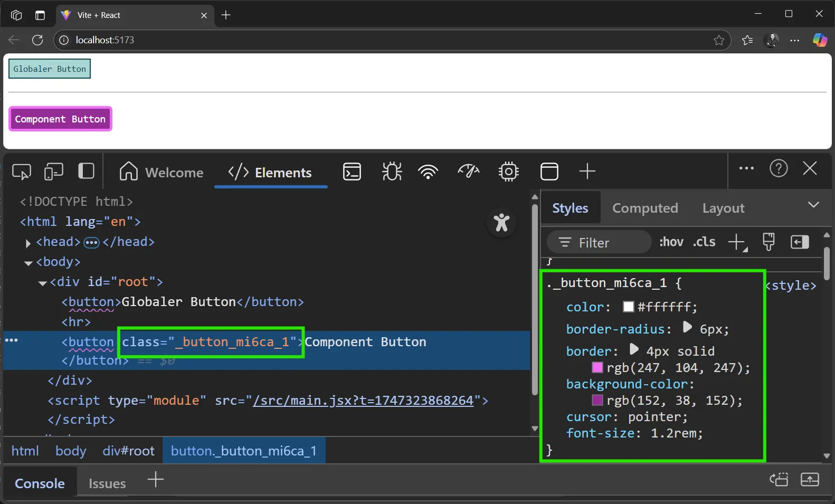Open the browser profile avatar
This screenshot has height=504, width=835.
[x=772, y=40]
